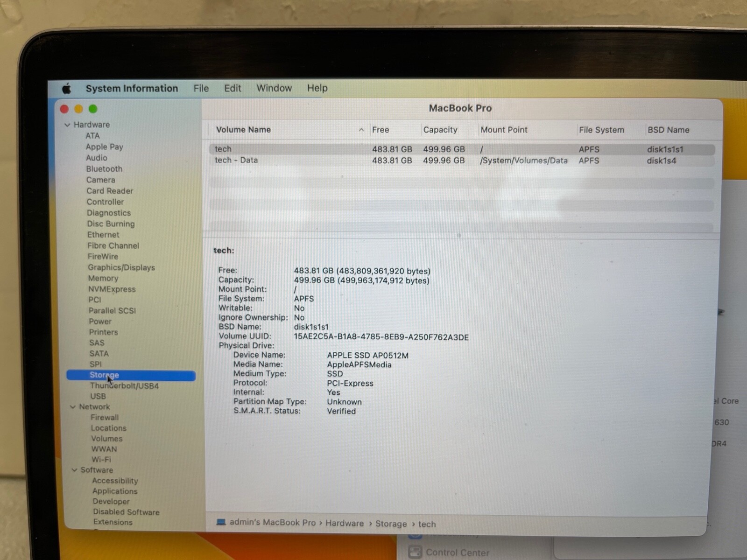Click Control Center in the background window

tap(458, 553)
